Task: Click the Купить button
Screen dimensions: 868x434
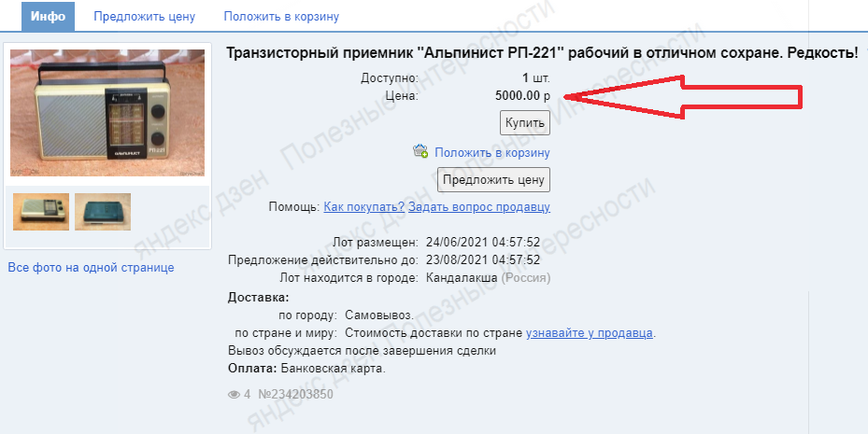Action: (525, 123)
